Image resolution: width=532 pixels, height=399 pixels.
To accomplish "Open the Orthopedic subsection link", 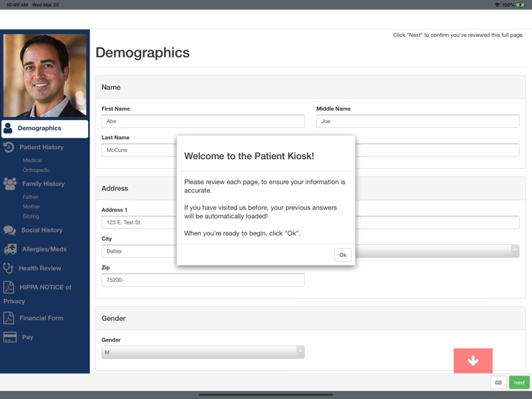I will [x=36, y=170].
